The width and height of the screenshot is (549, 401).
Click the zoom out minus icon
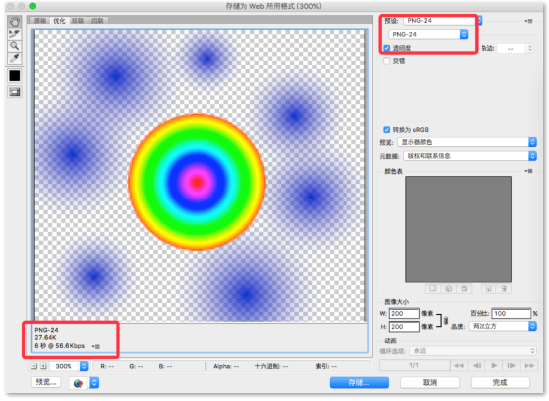pyautogui.click(x=34, y=366)
